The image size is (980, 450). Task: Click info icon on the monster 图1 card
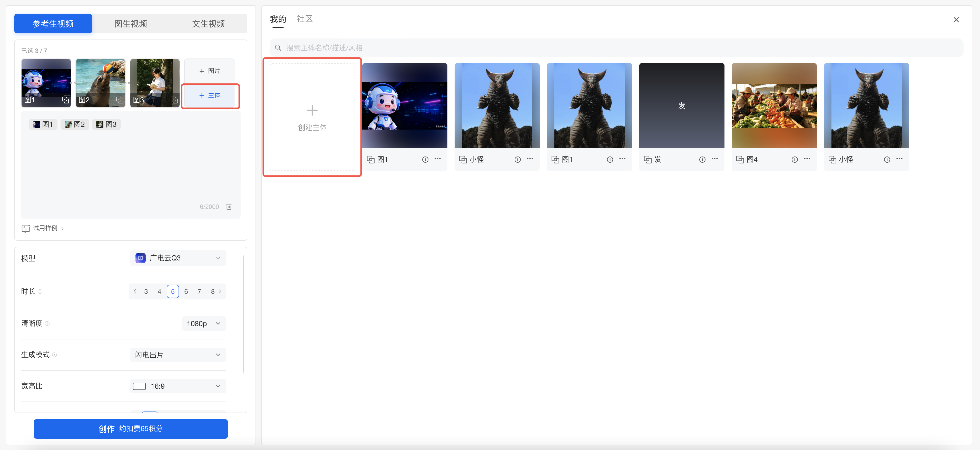[610, 159]
